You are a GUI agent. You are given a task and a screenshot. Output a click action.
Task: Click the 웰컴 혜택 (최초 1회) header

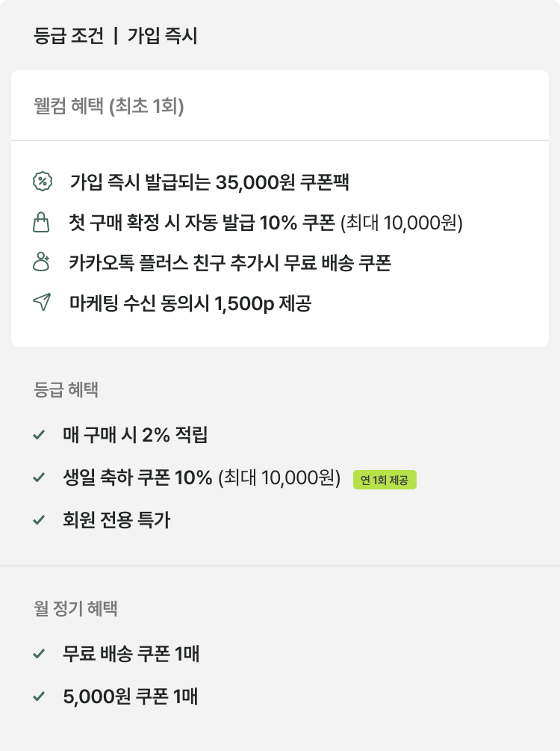click(109, 106)
